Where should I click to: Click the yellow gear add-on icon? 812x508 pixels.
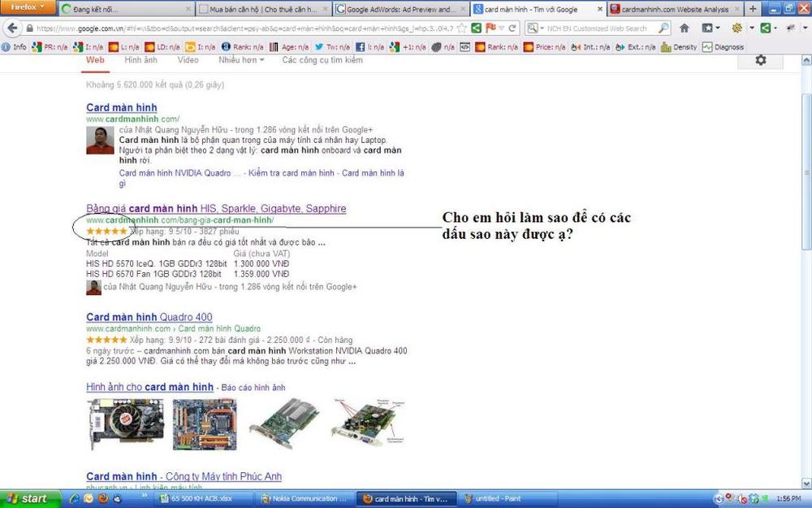[x=737, y=28]
